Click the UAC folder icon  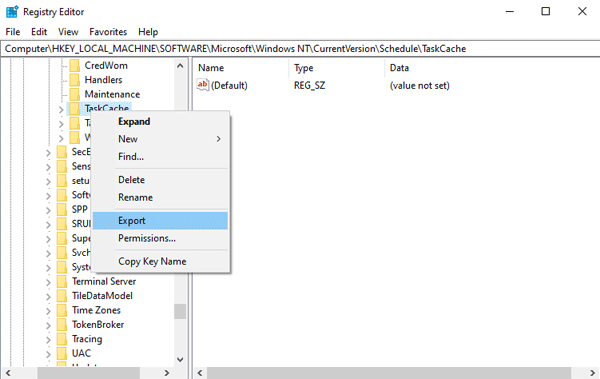[62, 353]
